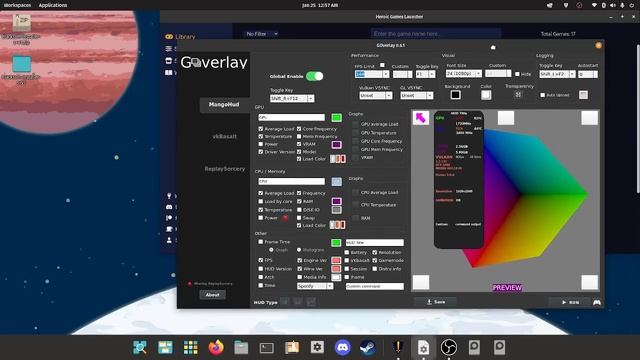Select bottom-left HUD position in preview
This screenshot has width=640, height=360.
point(421,282)
